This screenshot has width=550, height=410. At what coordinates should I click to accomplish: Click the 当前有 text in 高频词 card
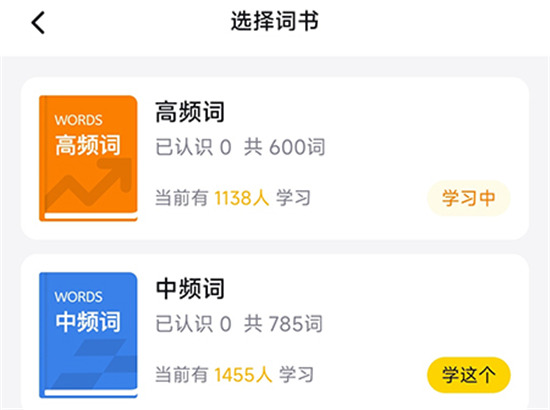click(181, 198)
